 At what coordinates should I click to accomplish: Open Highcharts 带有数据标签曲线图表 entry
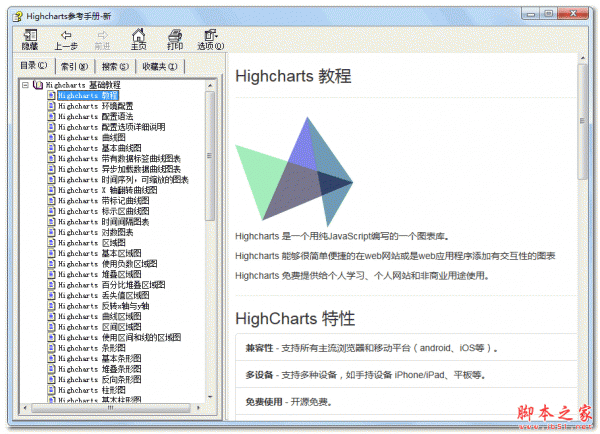(x=119, y=158)
